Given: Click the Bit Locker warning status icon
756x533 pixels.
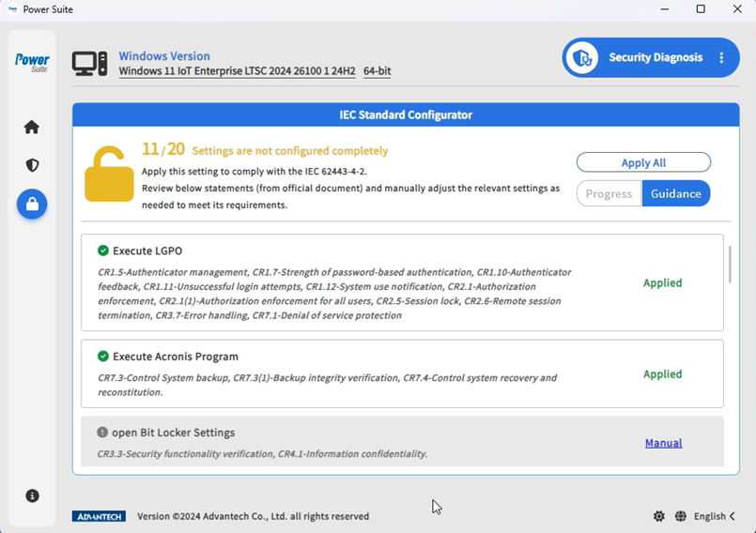Looking at the screenshot, I should click(x=103, y=433).
